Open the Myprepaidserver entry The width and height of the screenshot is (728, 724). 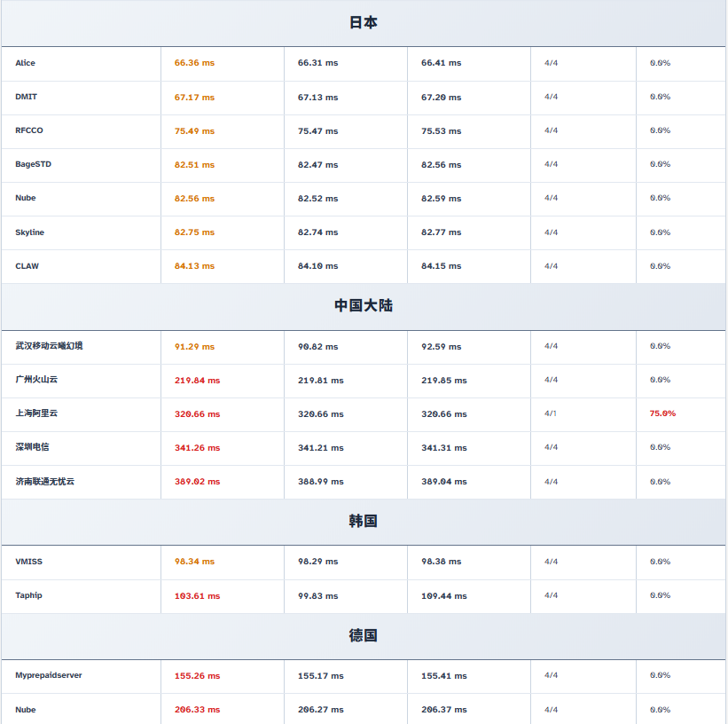pyautogui.click(x=49, y=675)
